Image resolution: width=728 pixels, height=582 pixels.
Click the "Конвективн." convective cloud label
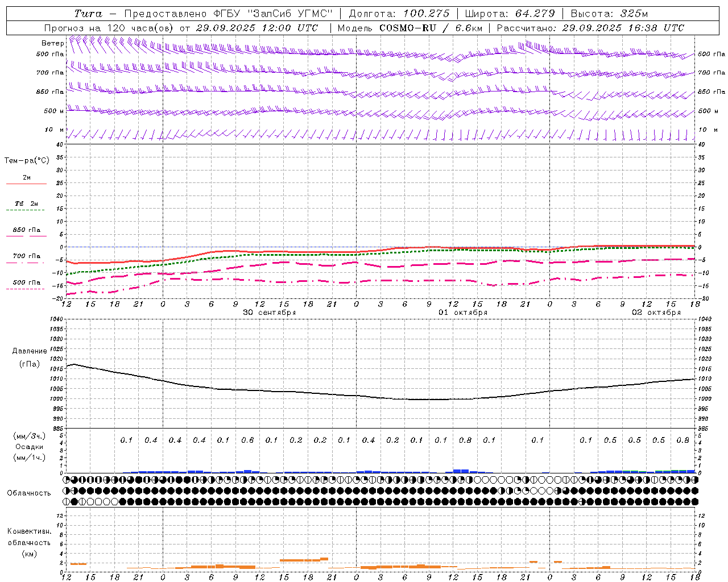tap(29, 531)
